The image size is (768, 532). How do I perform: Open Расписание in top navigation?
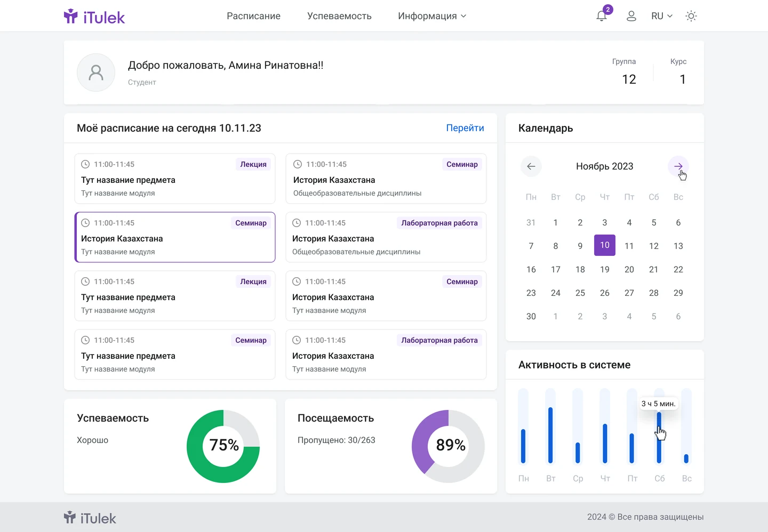pos(253,16)
